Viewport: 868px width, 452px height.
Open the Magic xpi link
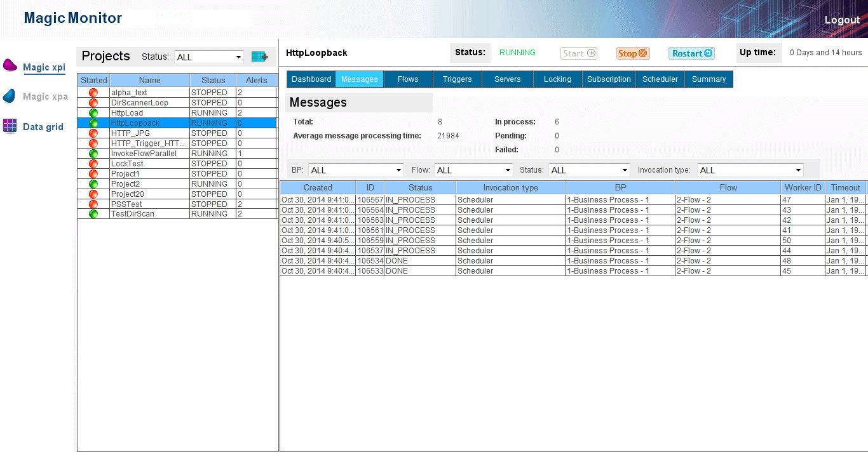44,67
